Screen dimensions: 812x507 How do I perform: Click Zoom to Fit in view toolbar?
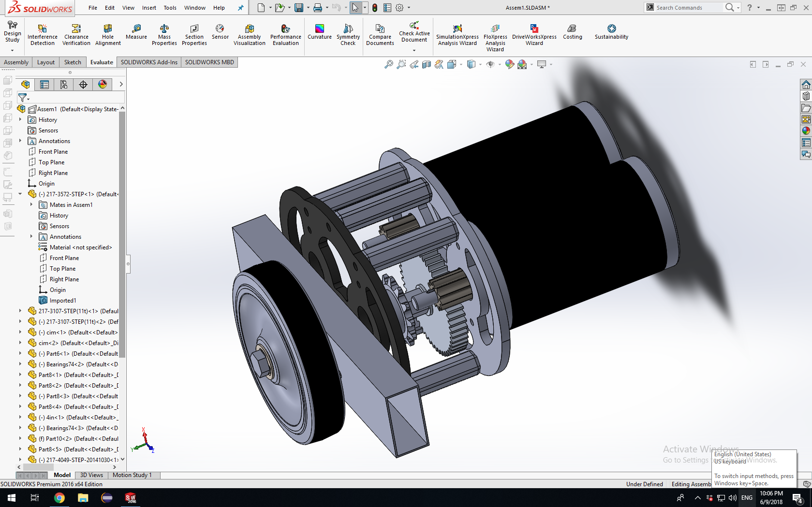(389, 64)
